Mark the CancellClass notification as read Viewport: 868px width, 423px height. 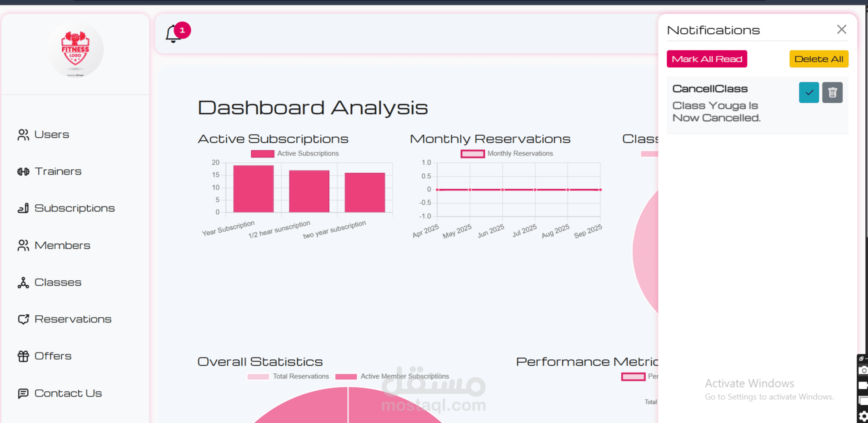tap(808, 93)
